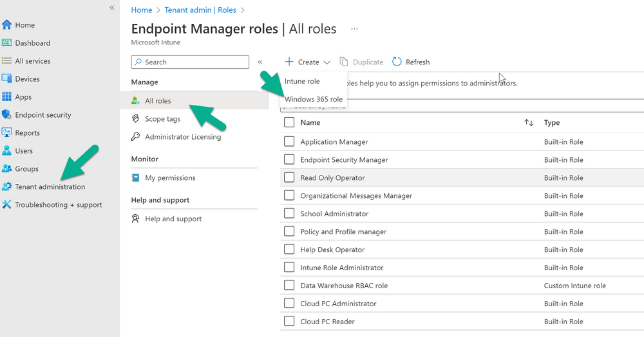This screenshot has height=337, width=644.
Task: Open the Create dropdown arrow
Action: [x=327, y=62]
